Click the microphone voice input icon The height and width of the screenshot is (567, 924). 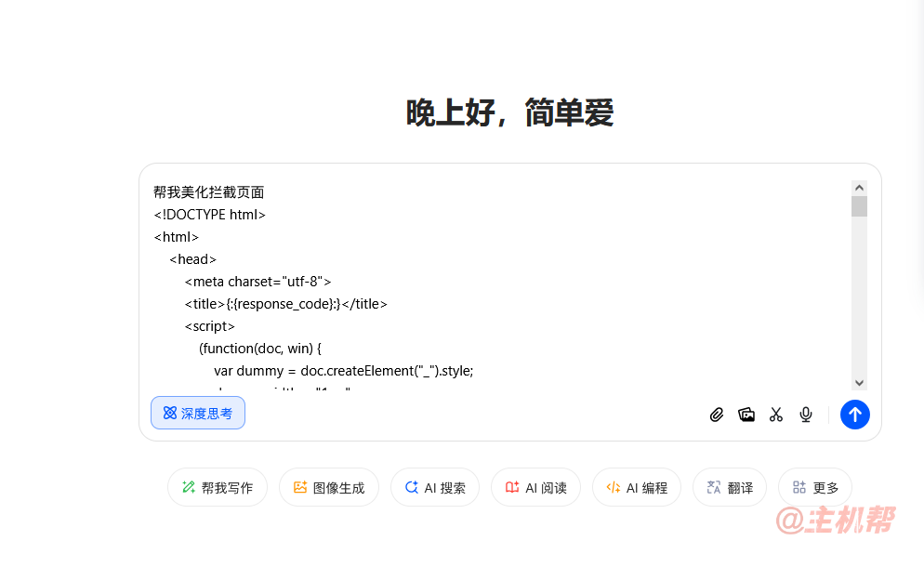tap(806, 415)
